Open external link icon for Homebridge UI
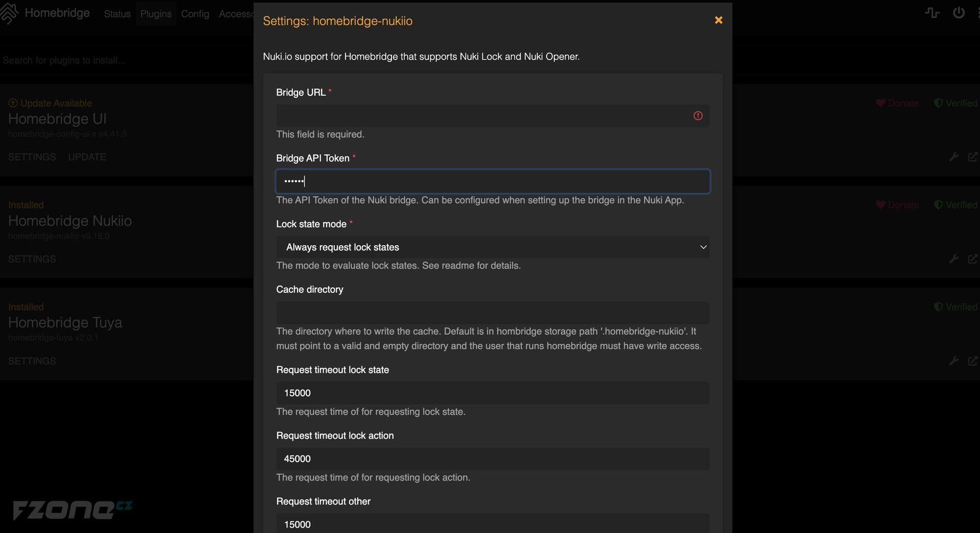 click(x=973, y=157)
